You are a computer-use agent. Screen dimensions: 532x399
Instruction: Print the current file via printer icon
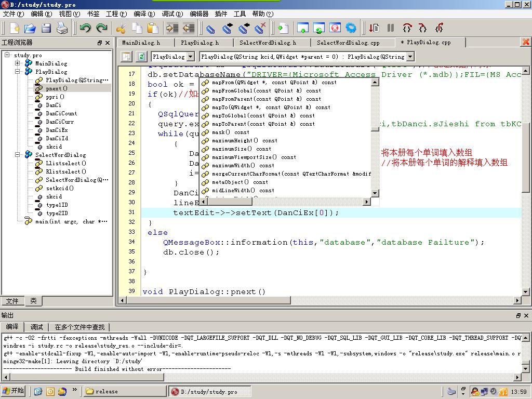click(x=62, y=28)
